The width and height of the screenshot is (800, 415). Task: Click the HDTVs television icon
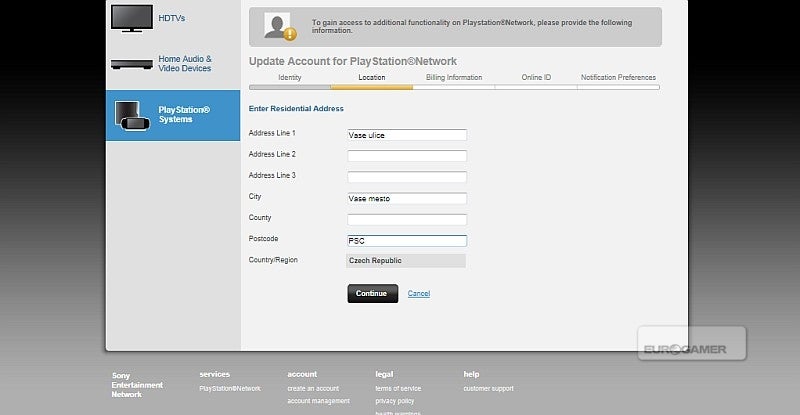pyautogui.click(x=132, y=18)
